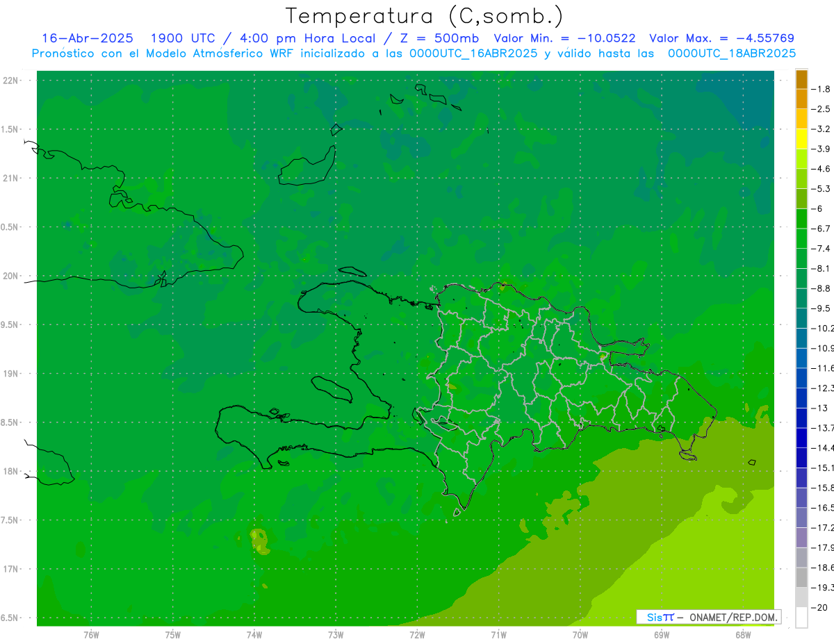Viewport: 834px width, 644px height.
Task: Click the '76W' longitude label
Action: [x=91, y=635]
